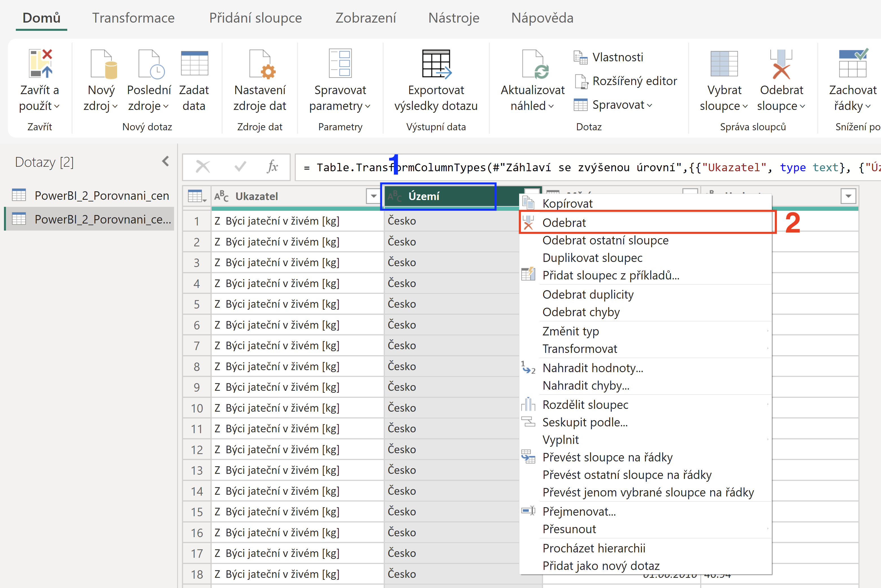Screen dimensions: 881x588
Task: Open Nastavení zdroje dat
Action: (x=260, y=81)
